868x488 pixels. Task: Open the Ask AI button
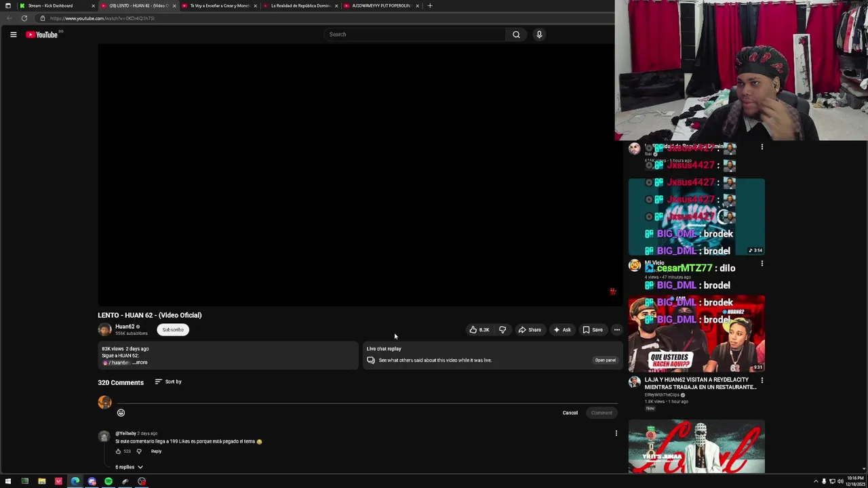click(x=562, y=330)
